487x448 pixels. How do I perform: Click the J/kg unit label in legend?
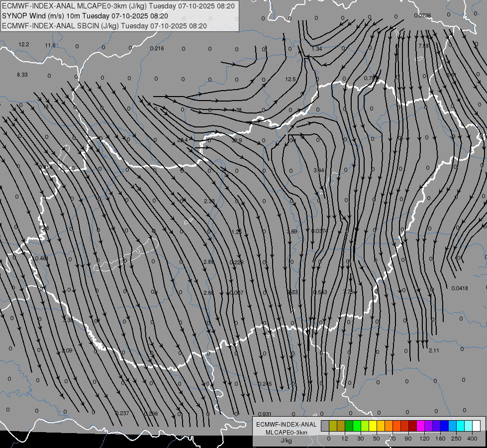point(286,441)
